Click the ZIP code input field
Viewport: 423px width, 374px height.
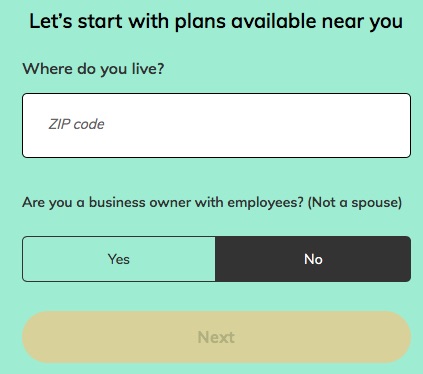(216, 125)
